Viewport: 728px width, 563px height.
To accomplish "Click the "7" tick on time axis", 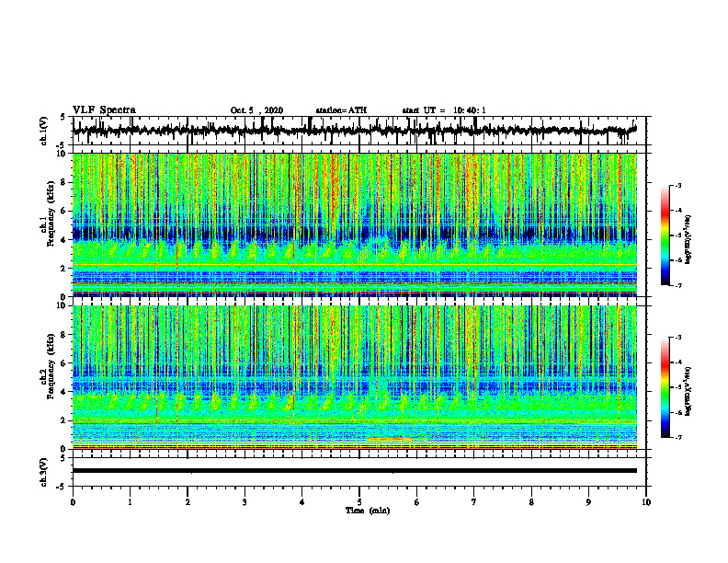I will pyautogui.click(x=474, y=502).
